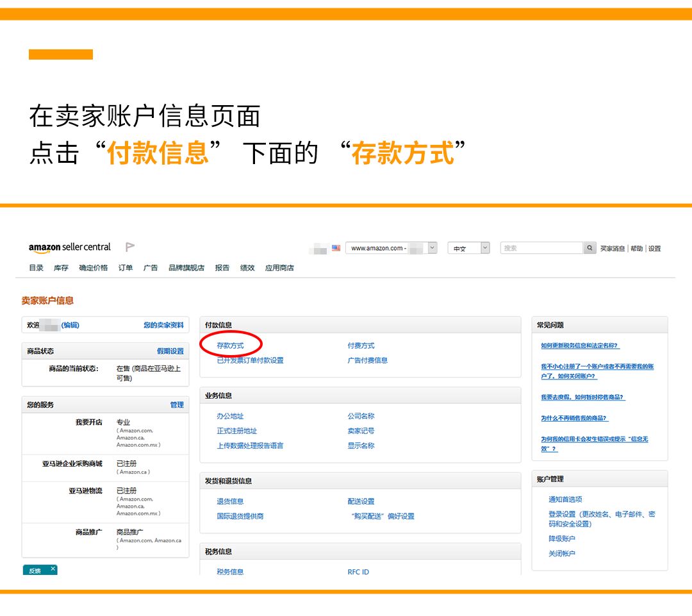
Task: Open the 库存 menu
Action: 61,267
